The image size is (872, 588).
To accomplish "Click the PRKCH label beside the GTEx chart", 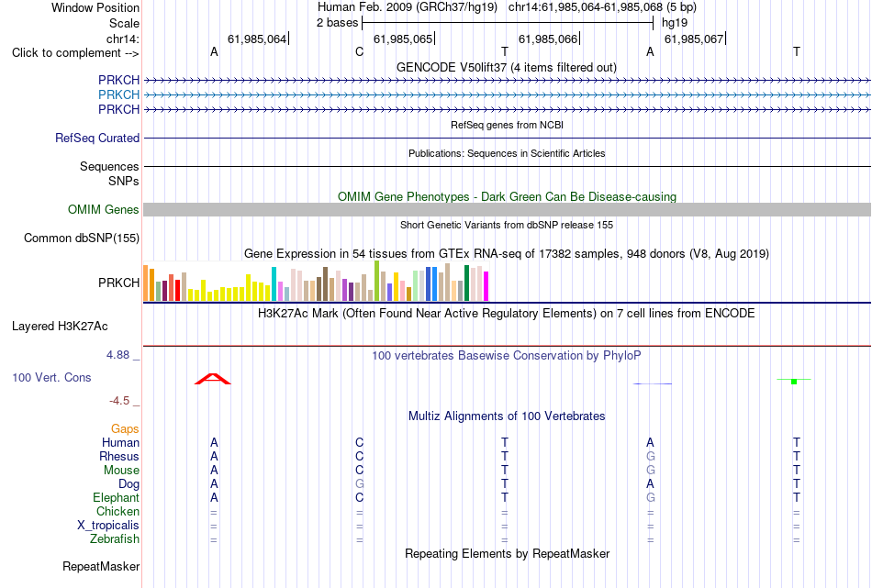I will point(118,283).
